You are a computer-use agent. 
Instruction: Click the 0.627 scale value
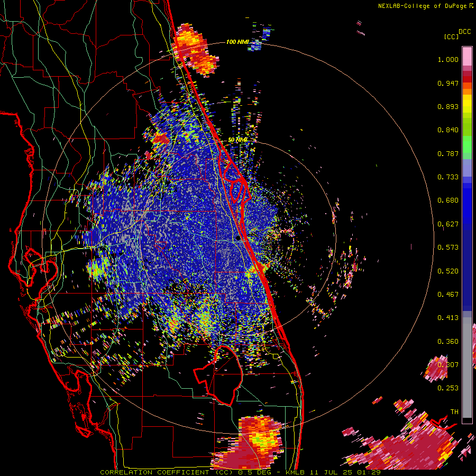[448, 224]
